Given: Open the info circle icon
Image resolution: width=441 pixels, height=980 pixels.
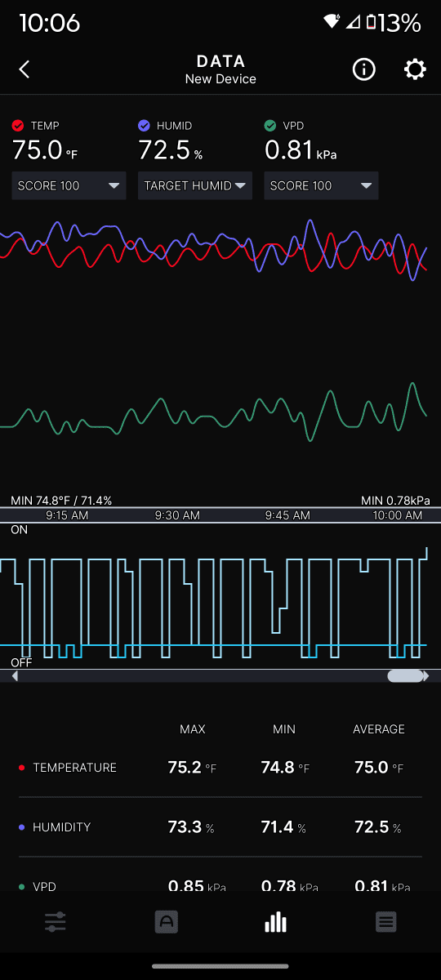Looking at the screenshot, I should 363,69.
